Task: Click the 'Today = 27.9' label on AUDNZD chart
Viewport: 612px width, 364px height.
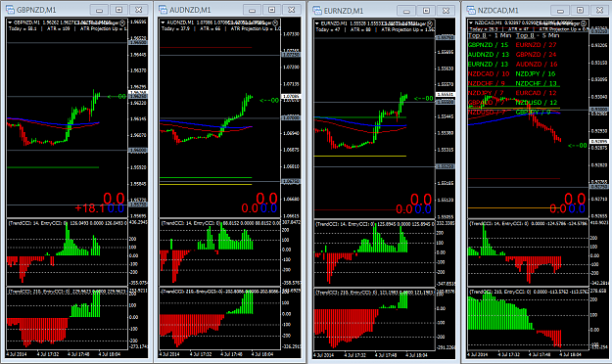Action: pos(176,28)
